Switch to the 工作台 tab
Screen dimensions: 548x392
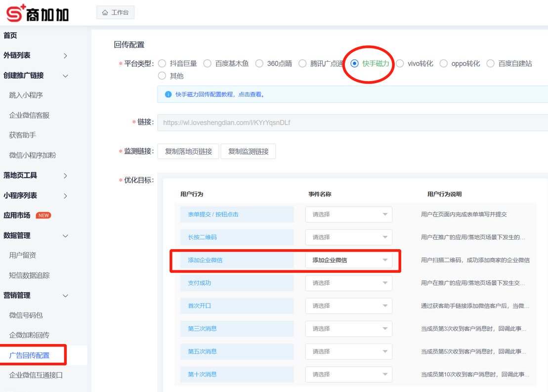coord(115,12)
